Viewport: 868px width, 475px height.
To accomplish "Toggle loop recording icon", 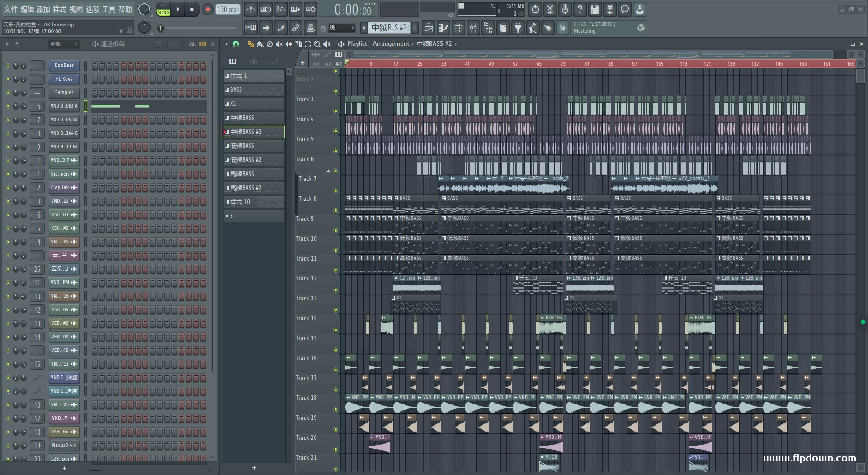I will tap(311, 9).
